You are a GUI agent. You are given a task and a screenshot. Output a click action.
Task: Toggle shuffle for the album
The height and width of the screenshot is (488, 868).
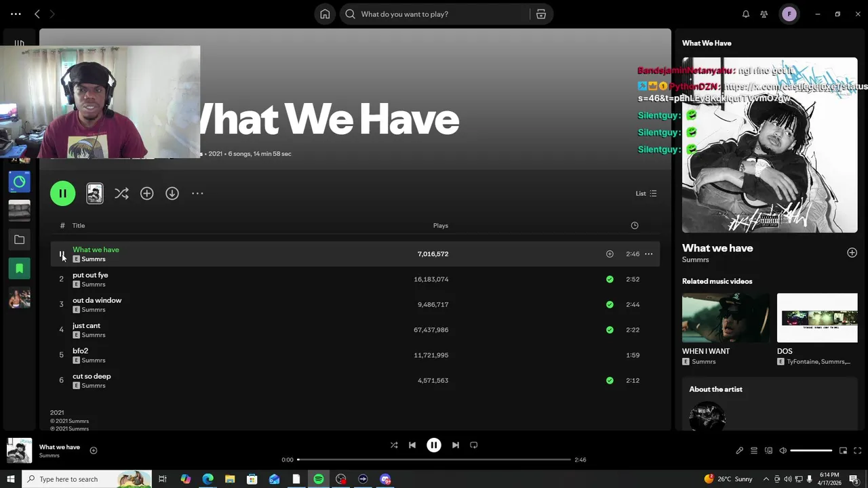click(x=121, y=194)
